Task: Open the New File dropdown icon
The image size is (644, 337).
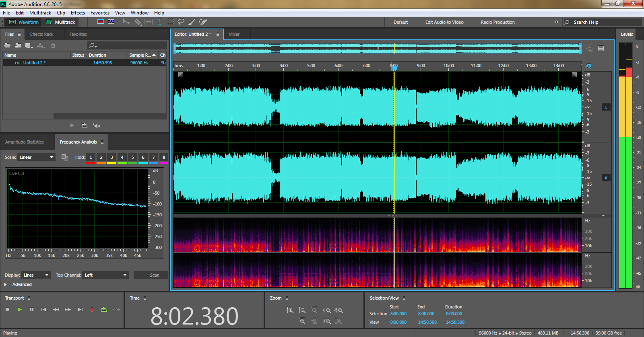Action: 29,45
